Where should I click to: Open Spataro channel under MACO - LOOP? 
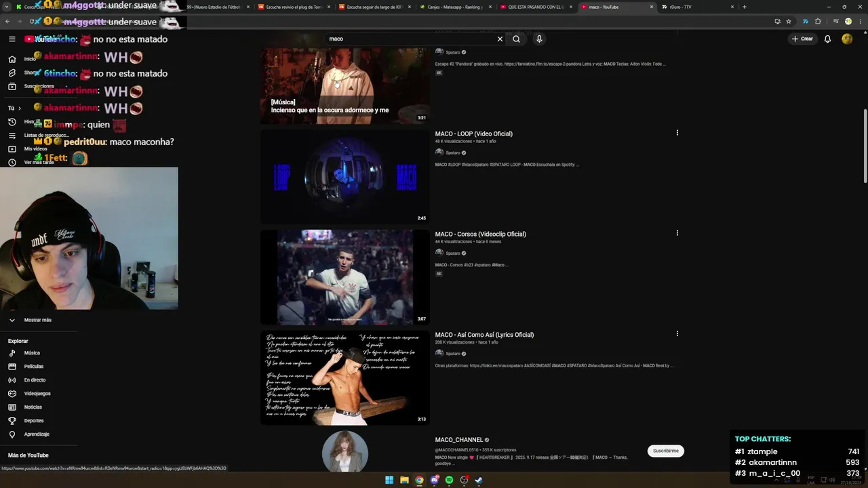click(452, 152)
